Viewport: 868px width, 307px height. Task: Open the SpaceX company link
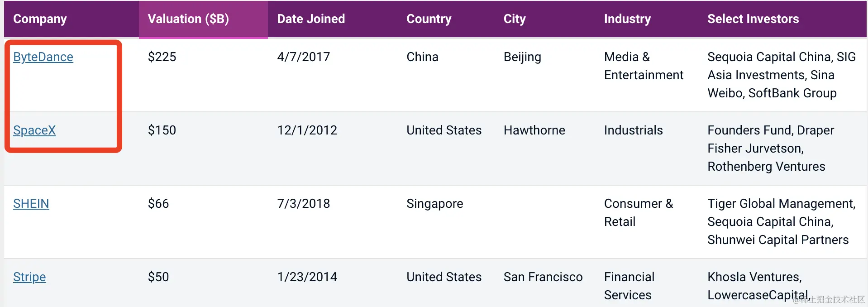click(x=34, y=130)
